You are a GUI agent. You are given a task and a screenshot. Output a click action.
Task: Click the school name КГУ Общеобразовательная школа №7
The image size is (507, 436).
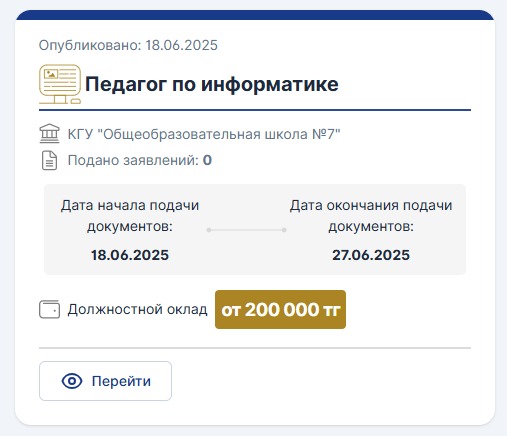[204, 134]
